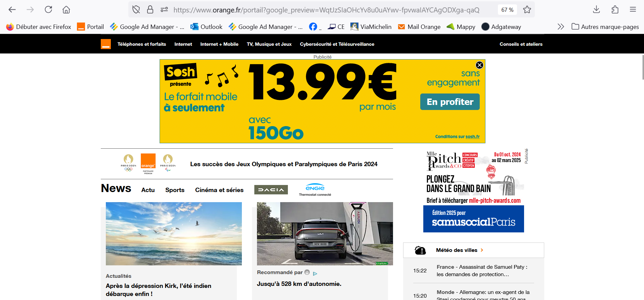Expand the hidden bookmarks chevron
Screen dimensions: 644x300
click(561, 27)
